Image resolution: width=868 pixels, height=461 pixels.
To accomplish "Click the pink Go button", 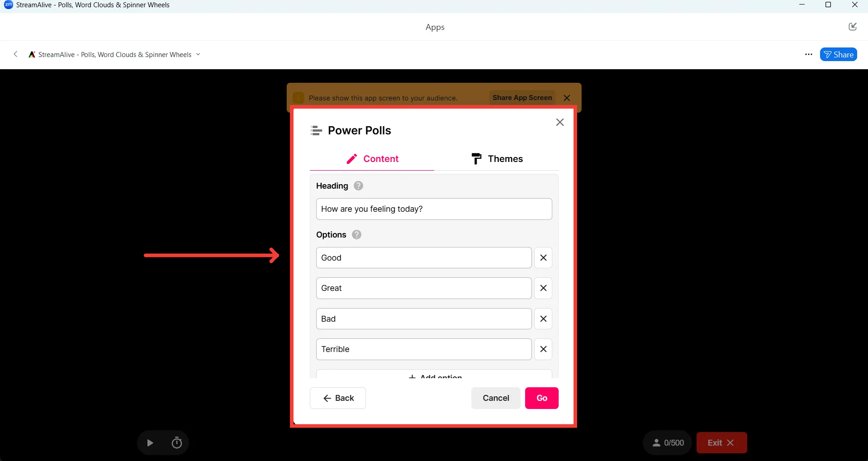I will (541, 398).
